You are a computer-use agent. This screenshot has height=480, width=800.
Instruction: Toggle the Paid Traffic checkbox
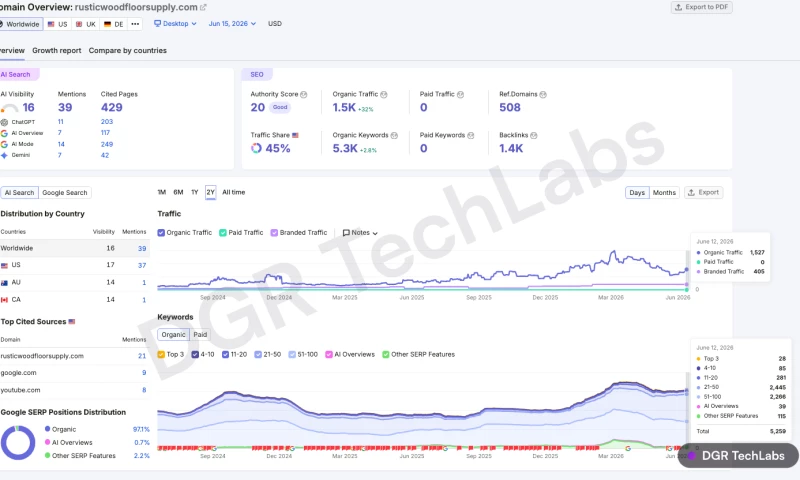point(223,233)
